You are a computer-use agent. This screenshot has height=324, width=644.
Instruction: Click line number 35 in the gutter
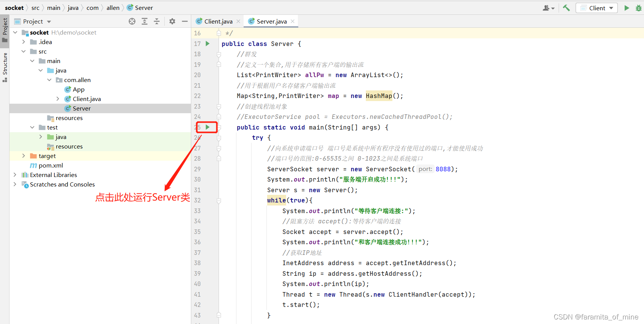coord(197,232)
